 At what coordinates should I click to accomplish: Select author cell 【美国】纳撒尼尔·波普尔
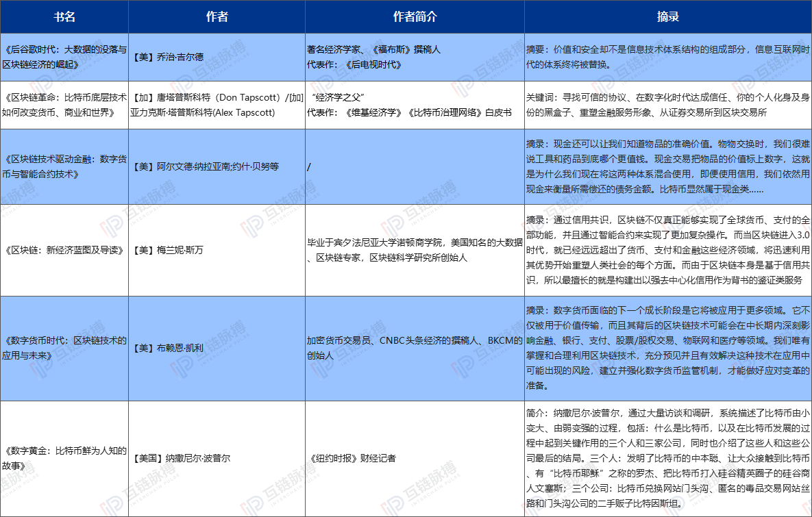click(x=217, y=459)
